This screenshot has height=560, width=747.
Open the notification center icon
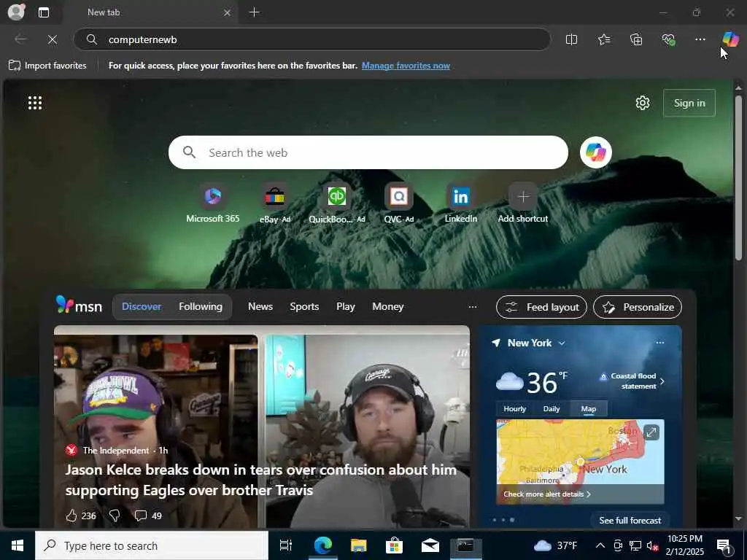pyautogui.click(x=724, y=546)
